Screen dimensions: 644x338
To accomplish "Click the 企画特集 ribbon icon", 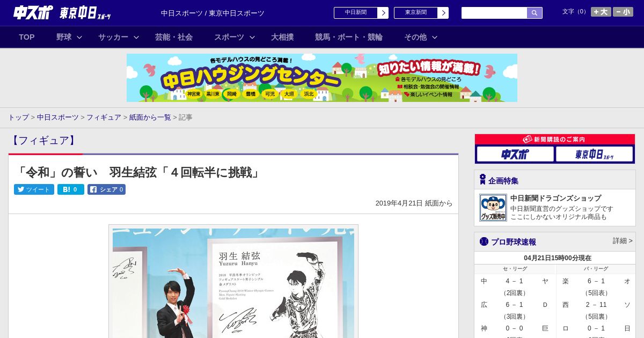I will click(x=482, y=179).
